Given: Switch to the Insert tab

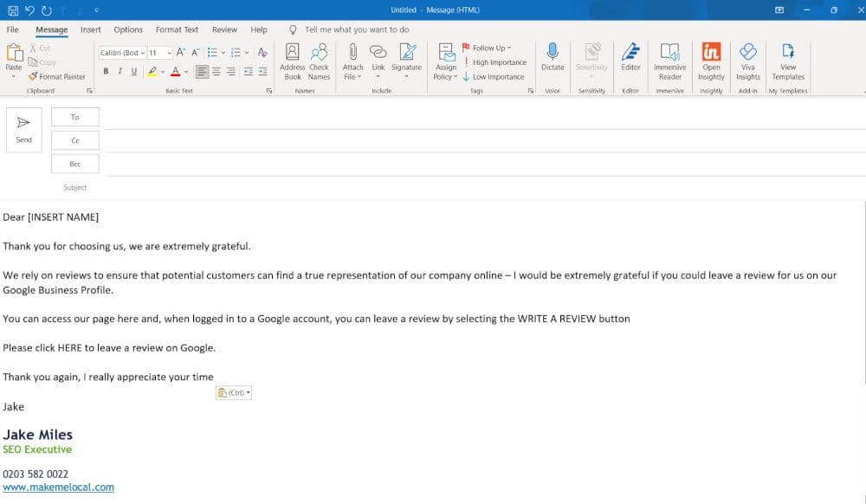Looking at the screenshot, I should (x=91, y=29).
